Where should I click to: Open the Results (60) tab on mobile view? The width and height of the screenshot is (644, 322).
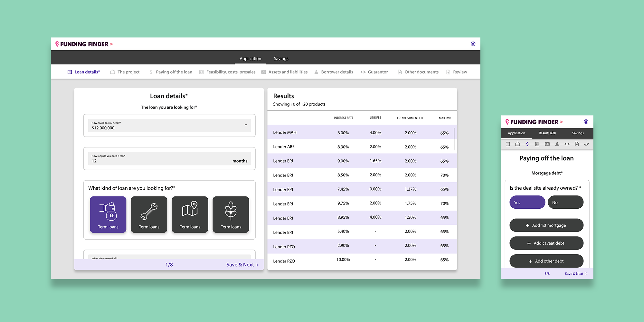[x=547, y=133]
